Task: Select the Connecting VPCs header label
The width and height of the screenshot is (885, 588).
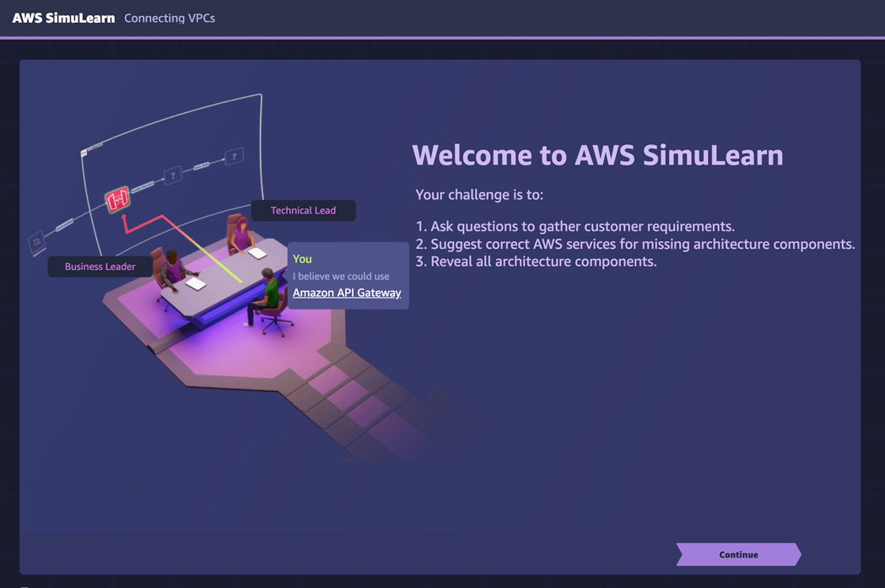Action: point(170,18)
